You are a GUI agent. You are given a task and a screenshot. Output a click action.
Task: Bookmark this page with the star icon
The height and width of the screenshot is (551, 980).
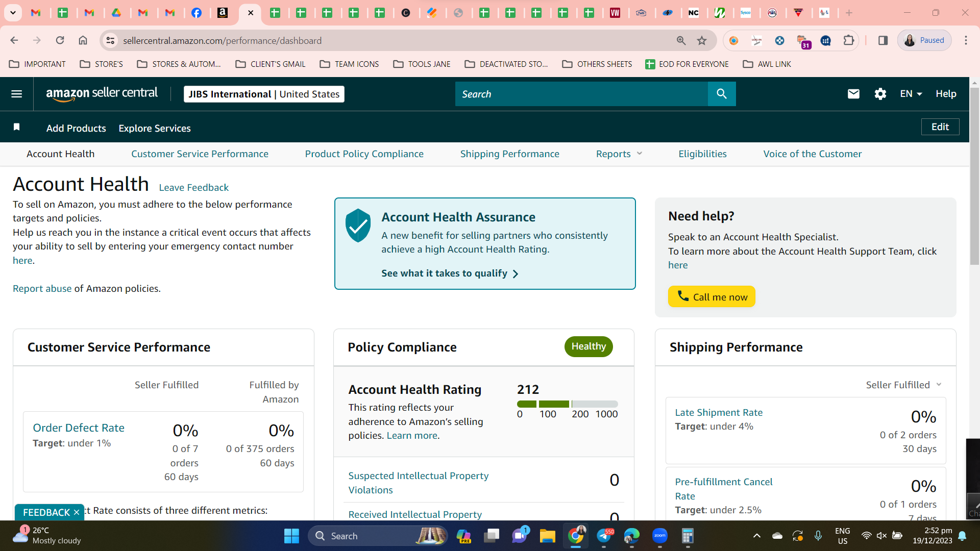702,40
